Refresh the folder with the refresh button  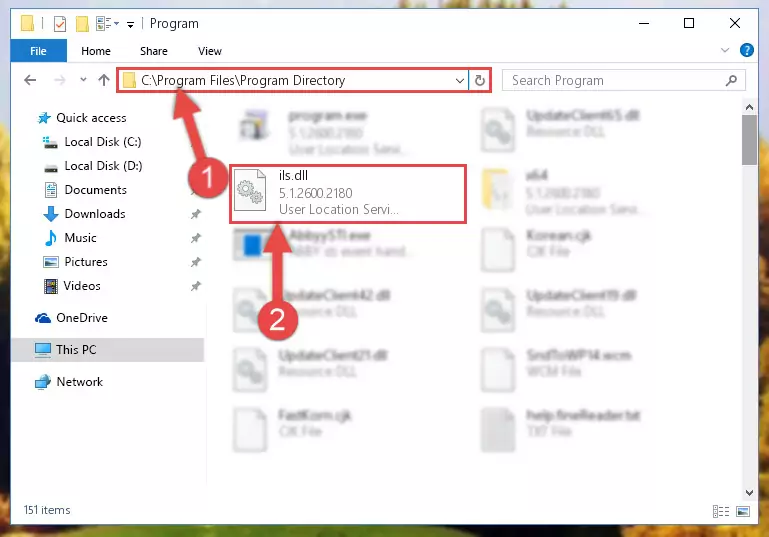tap(480, 80)
